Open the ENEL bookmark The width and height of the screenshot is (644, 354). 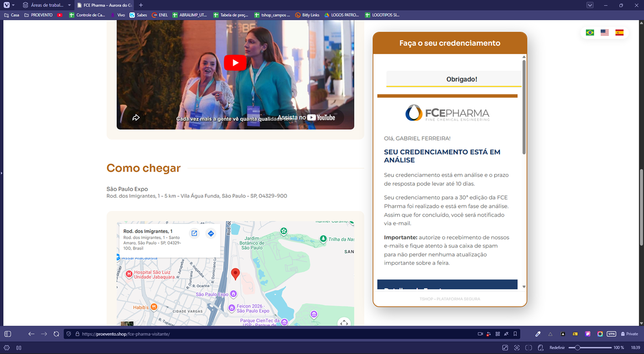[x=160, y=15]
